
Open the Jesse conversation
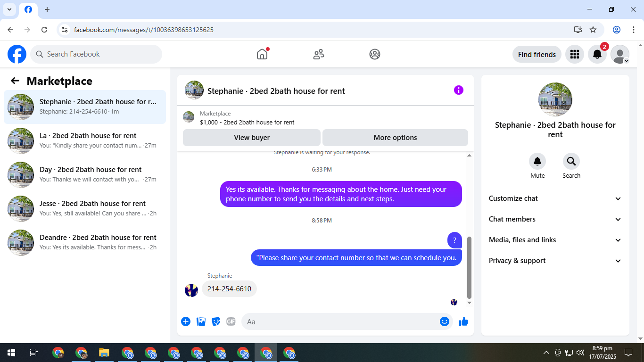[85, 209]
